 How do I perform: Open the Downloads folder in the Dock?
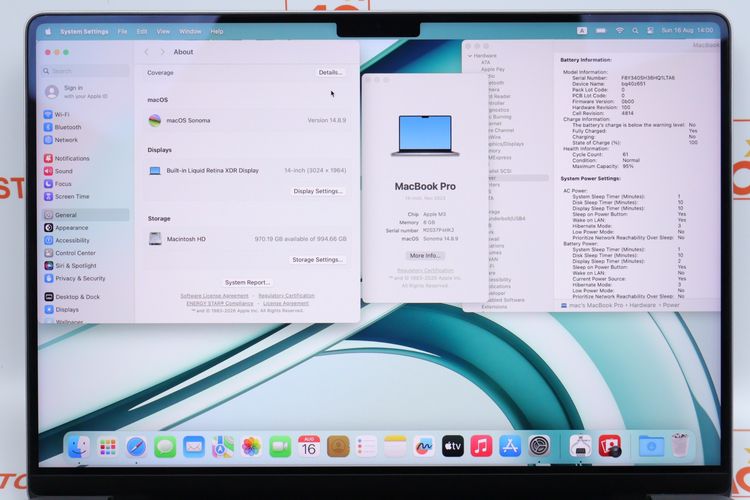coord(651,446)
